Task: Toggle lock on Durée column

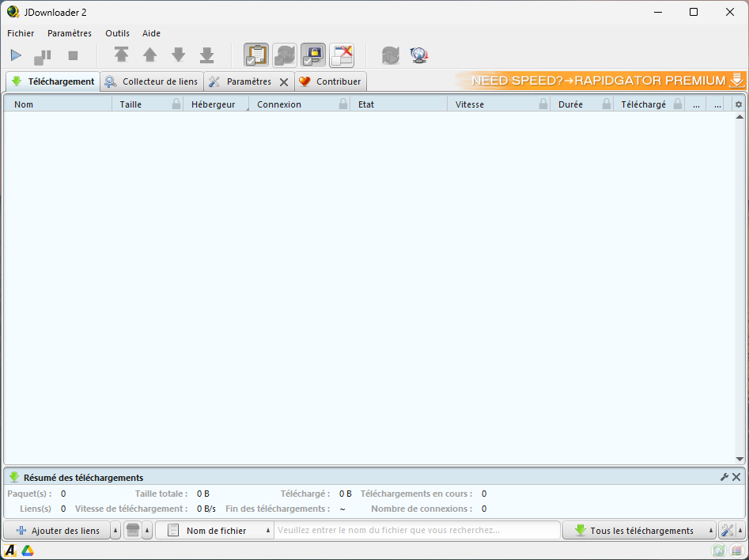Action: pyautogui.click(x=606, y=104)
